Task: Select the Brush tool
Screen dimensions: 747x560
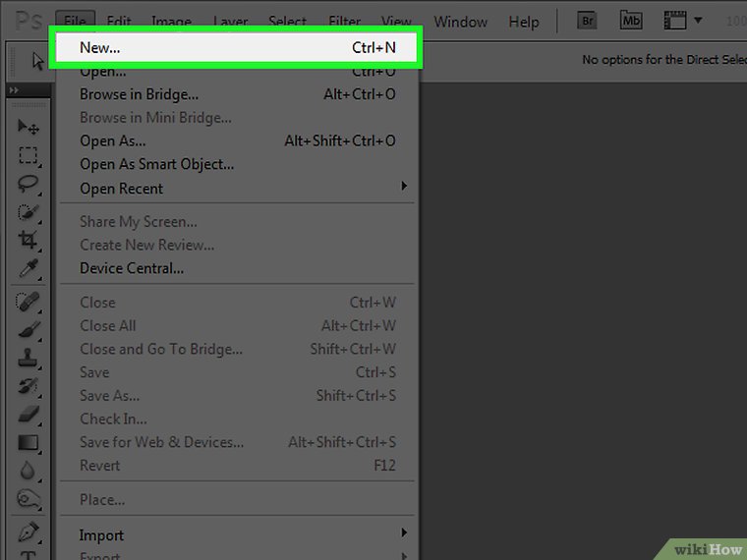Action: coord(28,330)
